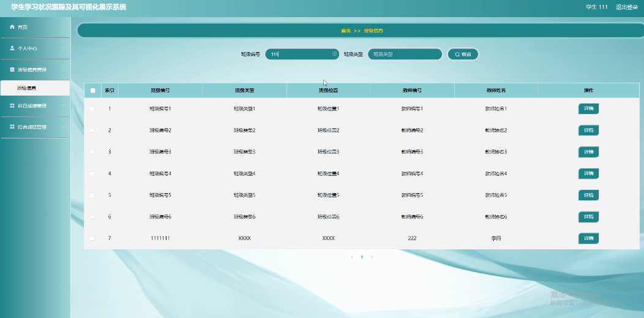Select page 1 in the pagination

tap(362, 257)
